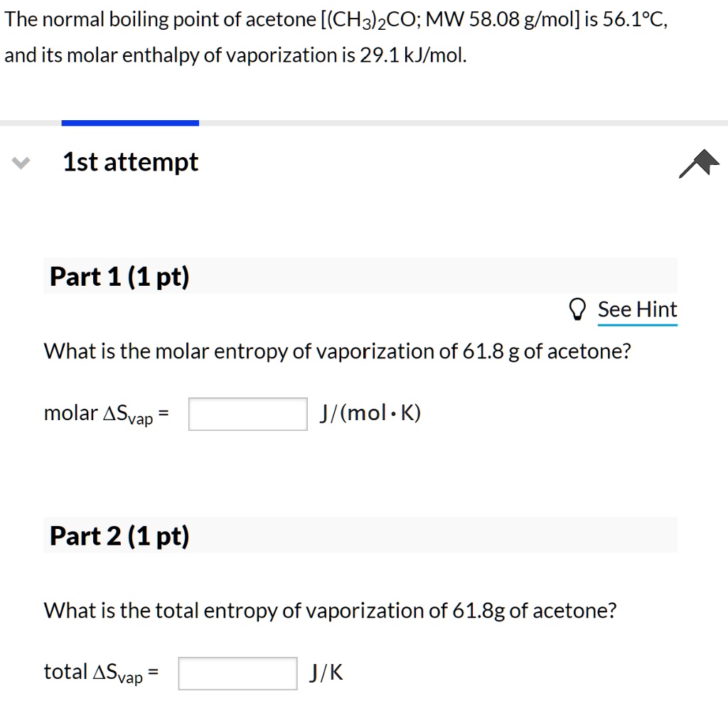Select the flag icon to mark the question
This screenshot has width=728, height=728.
(x=700, y=164)
